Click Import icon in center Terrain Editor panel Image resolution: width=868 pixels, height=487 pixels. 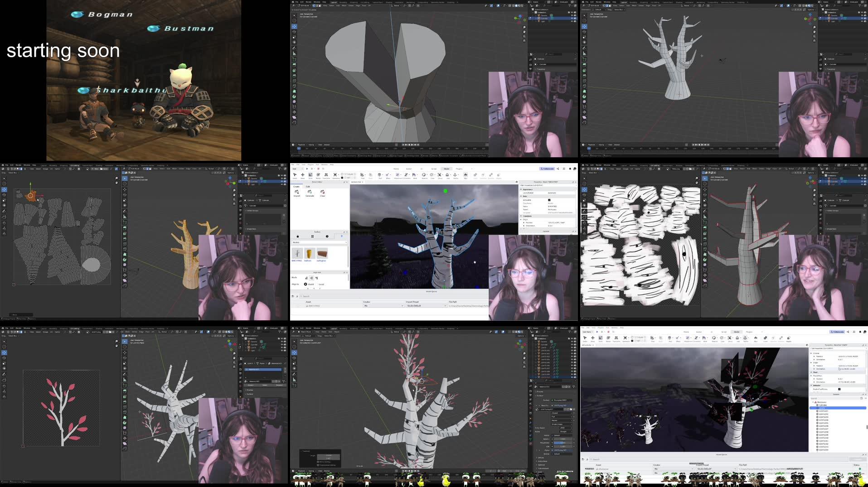[x=296, y=193]
